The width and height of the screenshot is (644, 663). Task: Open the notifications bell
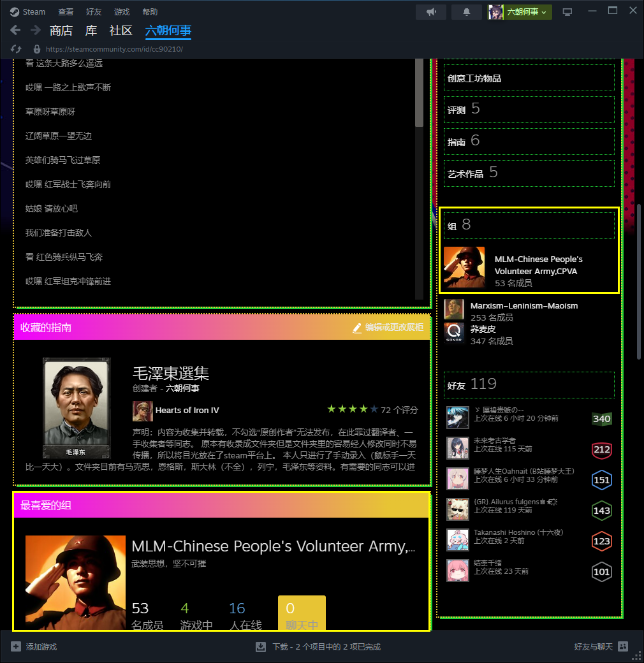click(x=466, y=12)
